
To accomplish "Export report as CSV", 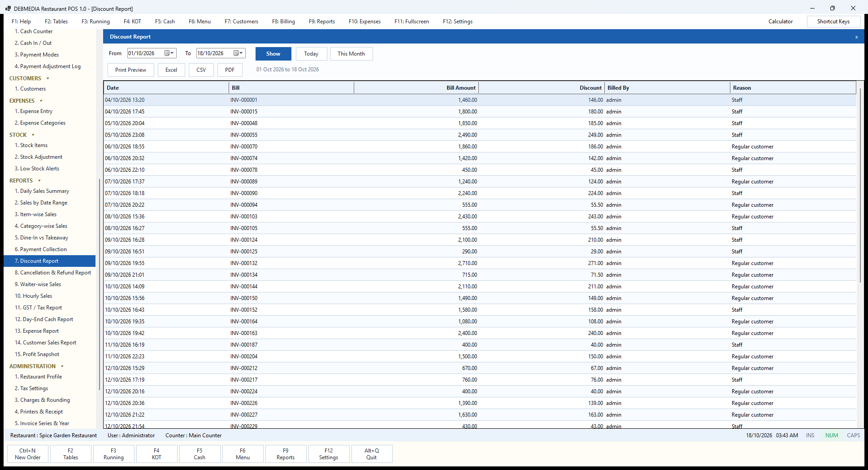I will [201, 70].
